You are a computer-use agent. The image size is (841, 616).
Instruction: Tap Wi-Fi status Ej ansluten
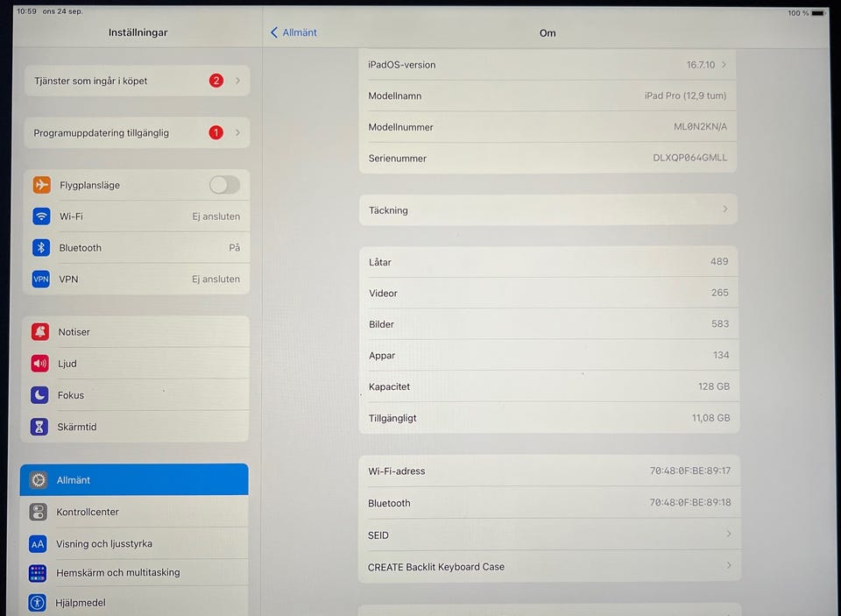tap(216, 216)
